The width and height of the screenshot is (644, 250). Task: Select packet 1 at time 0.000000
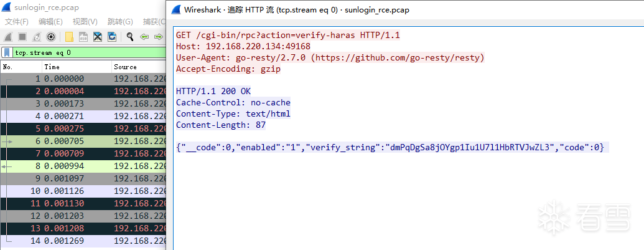click(x=83, y=79)
